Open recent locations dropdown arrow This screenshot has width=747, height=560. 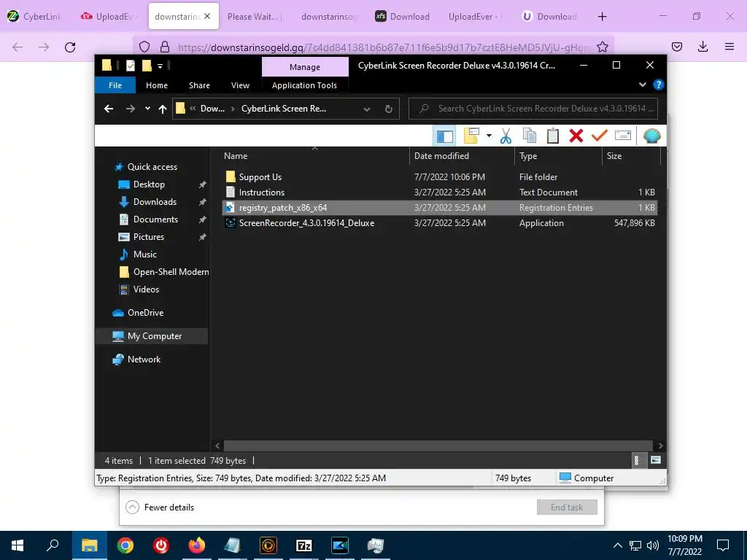click(147, 109)
